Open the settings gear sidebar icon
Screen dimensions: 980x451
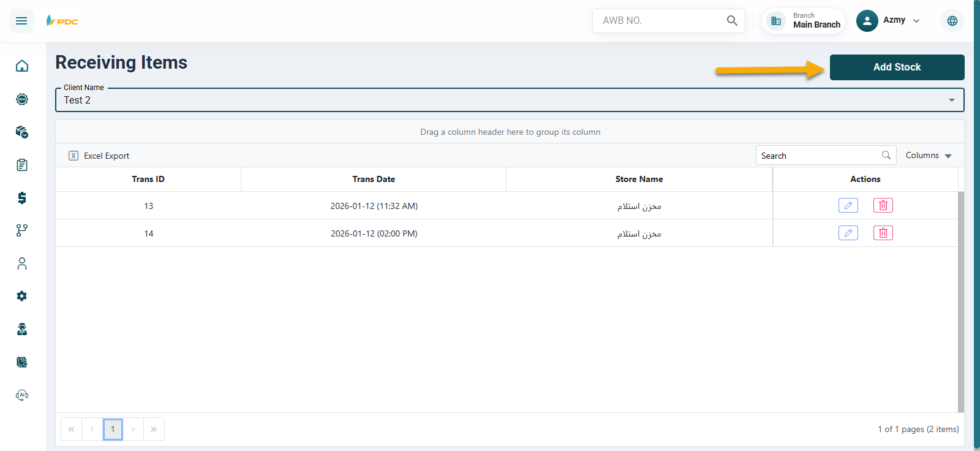coord(22,296)
